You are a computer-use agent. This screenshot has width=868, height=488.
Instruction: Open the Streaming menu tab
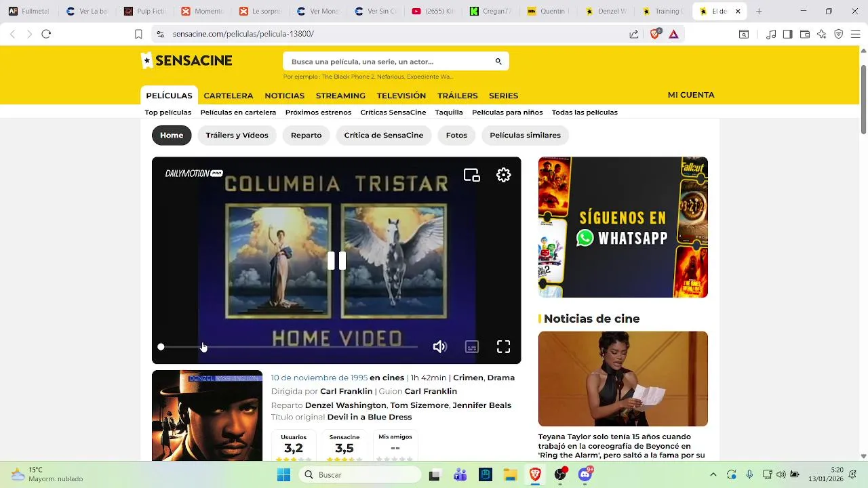[340, 96]
